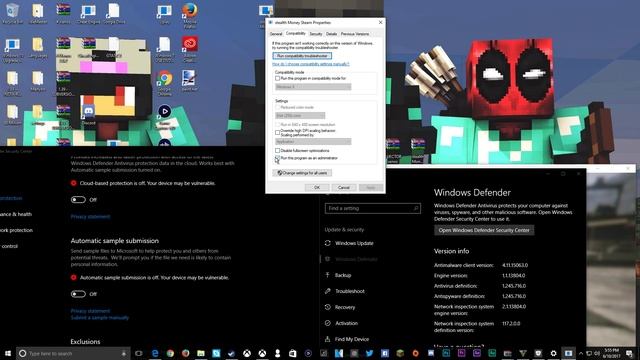
Task: Click OK in the Properties dialog
Action: point(317,187)
